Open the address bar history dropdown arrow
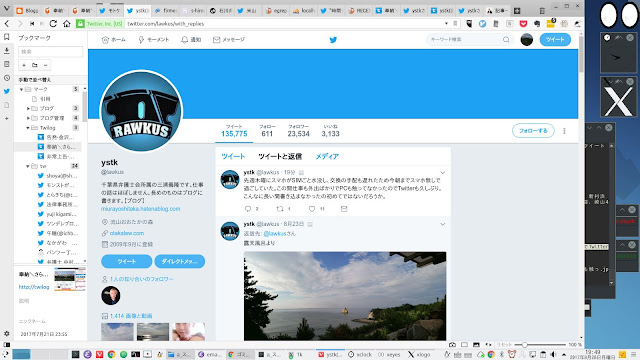 tap(446, 24)
